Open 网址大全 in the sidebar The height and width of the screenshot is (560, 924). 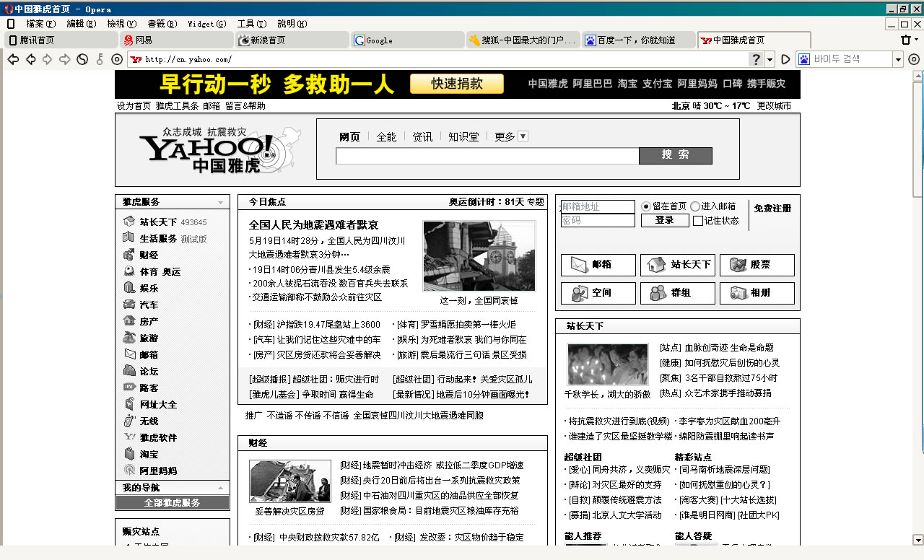click(158, 404)
